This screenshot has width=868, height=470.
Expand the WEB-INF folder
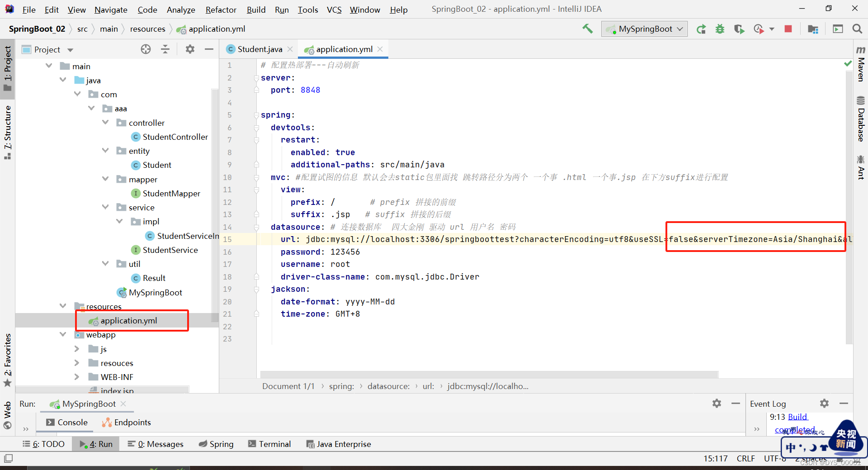pos(77,377)
